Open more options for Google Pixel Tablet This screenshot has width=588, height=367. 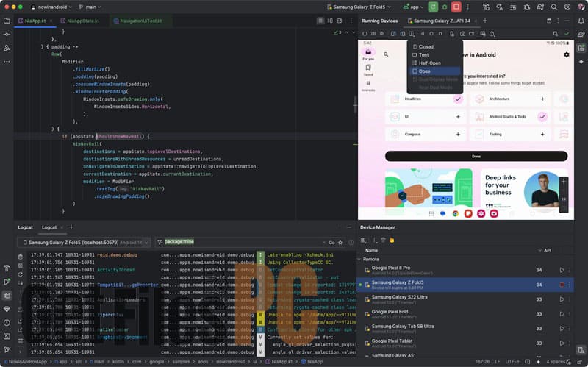pyautogui.click(x=569, y=343)
